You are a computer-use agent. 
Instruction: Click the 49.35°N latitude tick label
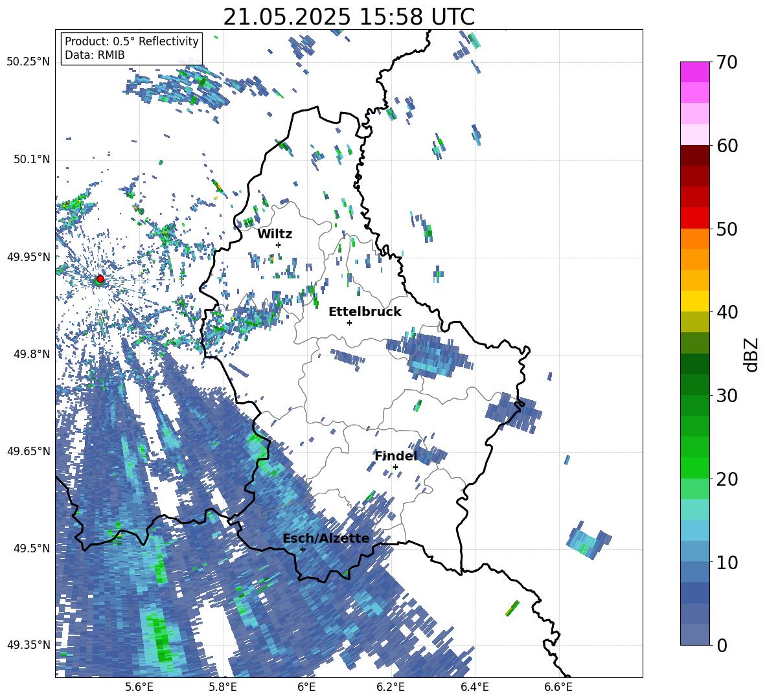tap(29, 645)
